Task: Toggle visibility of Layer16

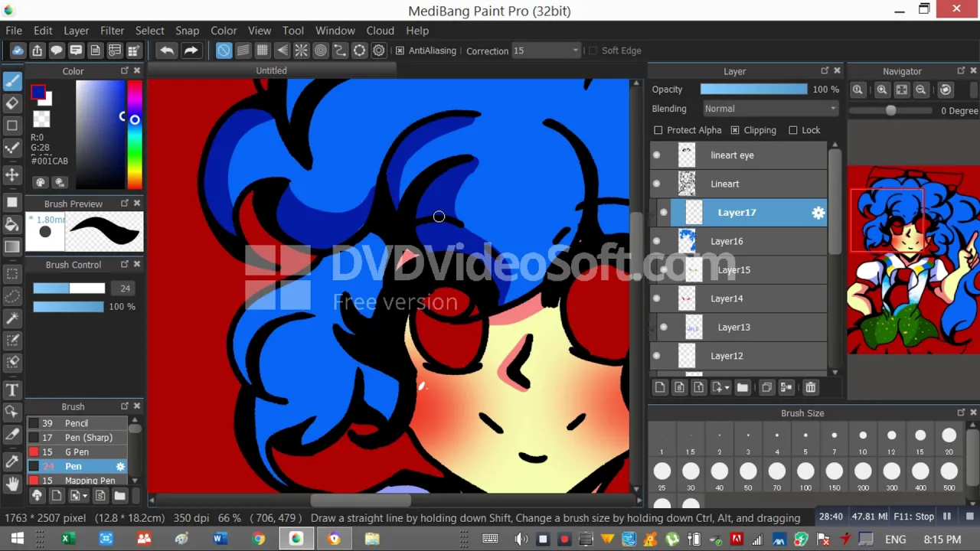Action: coord(656,241)
